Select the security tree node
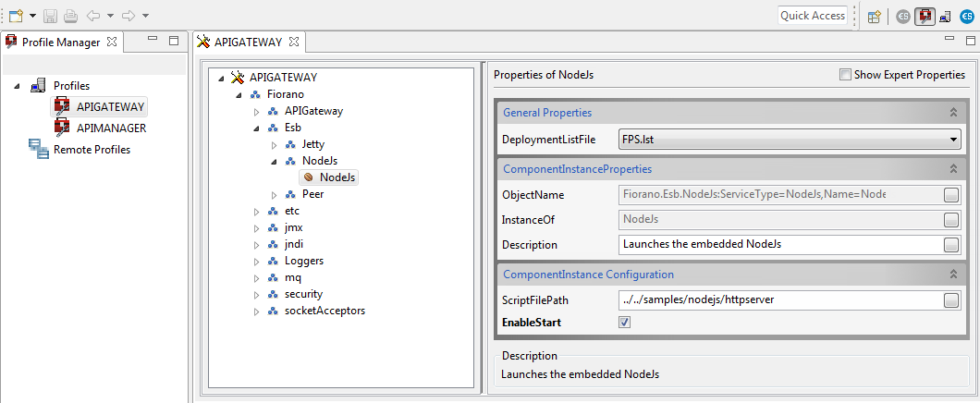The height and width of the screenshot is (403, 980). [x=302, y=294]
